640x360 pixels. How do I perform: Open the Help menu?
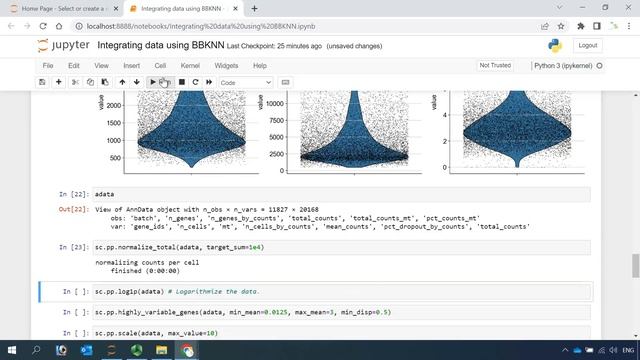[260, 66]
